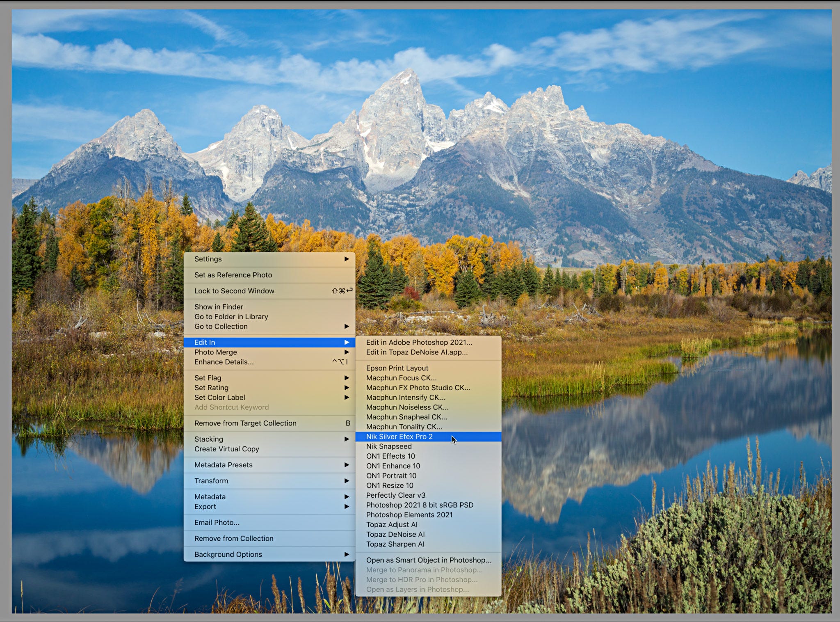This screenshot has height=622, width=840.
Task: Expand the Photo Merge submenu
Action: coord(269,352)
